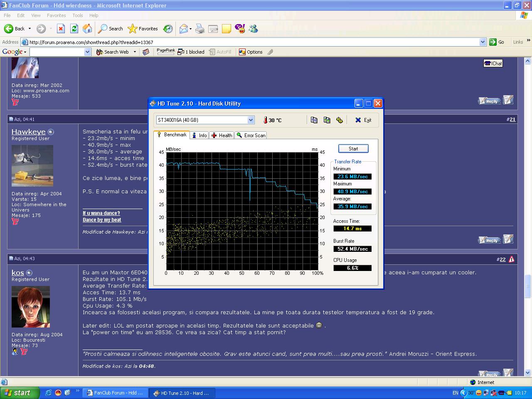Follow the 'If u wana dance?' signature link
Image resolution: width=532 pixels, height=399 pixels.
[x=101, y=213]
